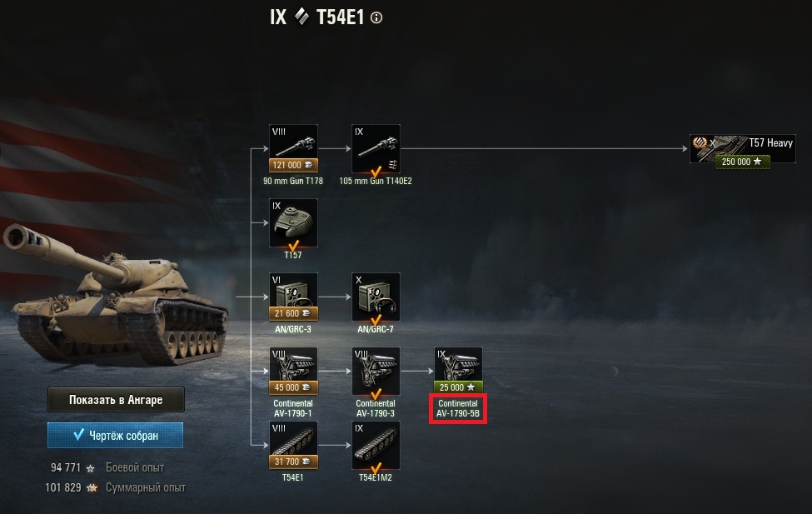Click the 121 000 credits price tag
The width and height of the screenshot is (812, 514).
(293, 165)
